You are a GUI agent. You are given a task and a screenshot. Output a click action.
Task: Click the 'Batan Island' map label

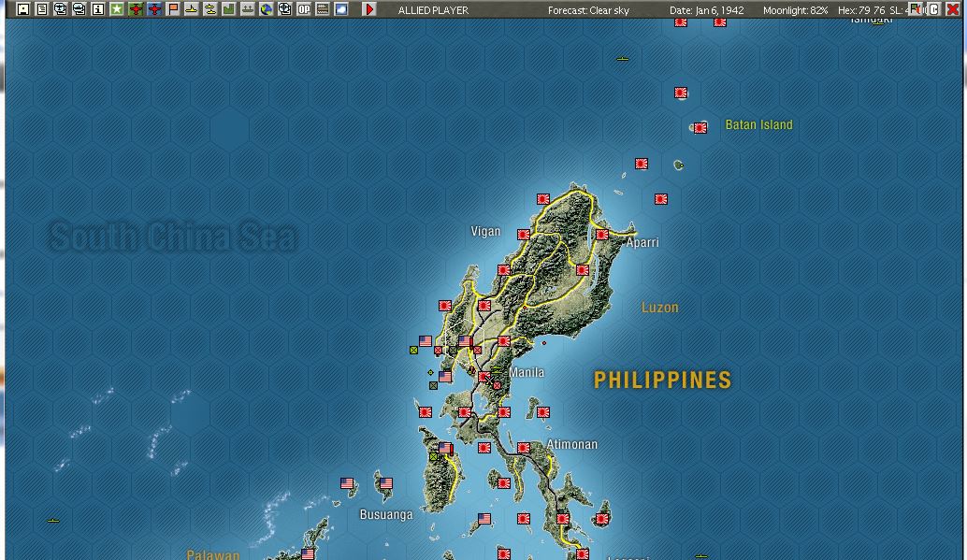[x=759, y=124]
